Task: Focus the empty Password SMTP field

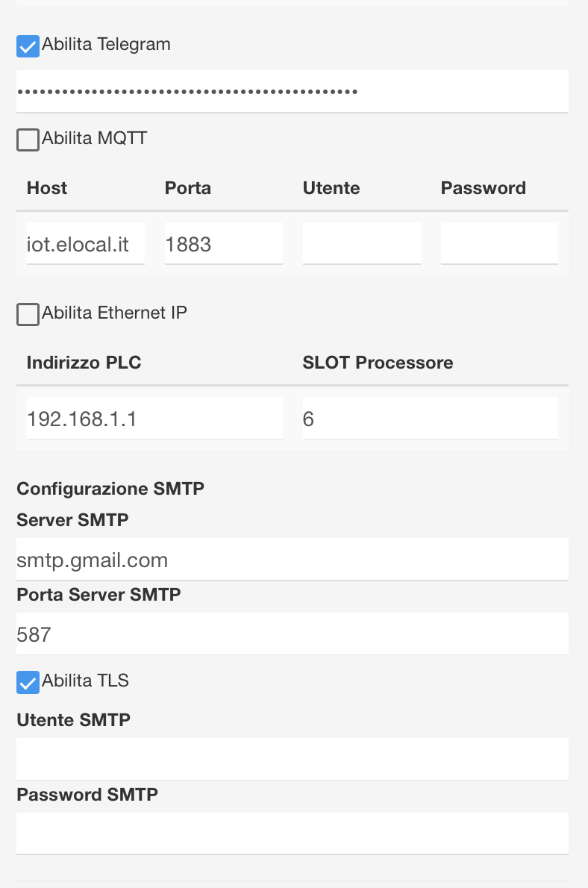Action: 293,834
